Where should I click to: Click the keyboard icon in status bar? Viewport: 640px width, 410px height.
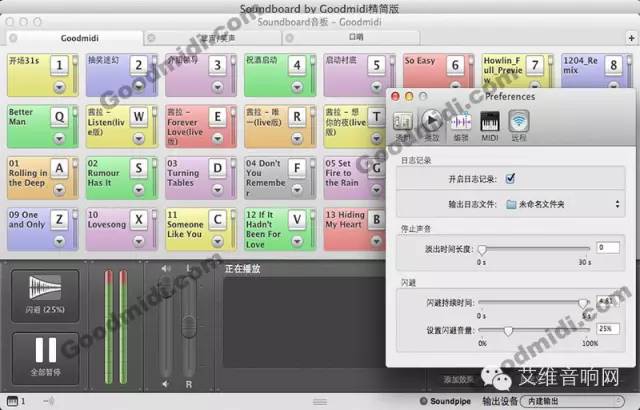pyautogui.click(x=13, y=401)
